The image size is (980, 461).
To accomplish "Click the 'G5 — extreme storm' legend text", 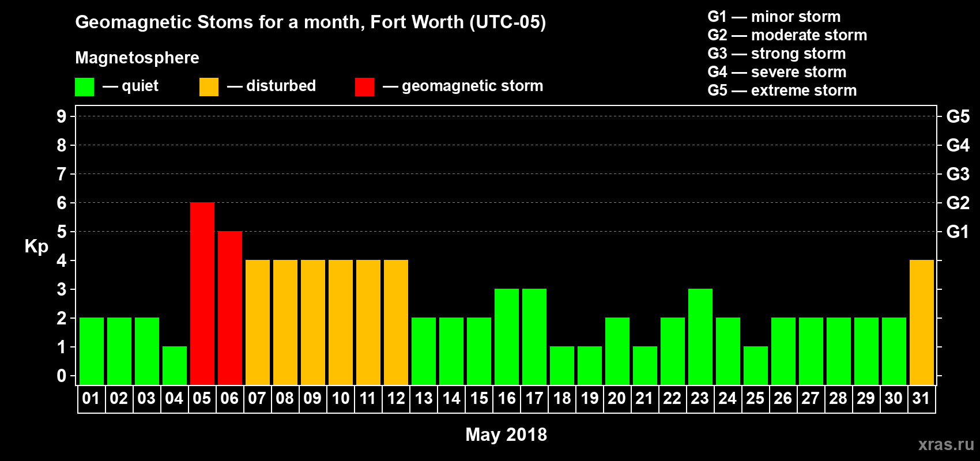I will click(782, 90).
